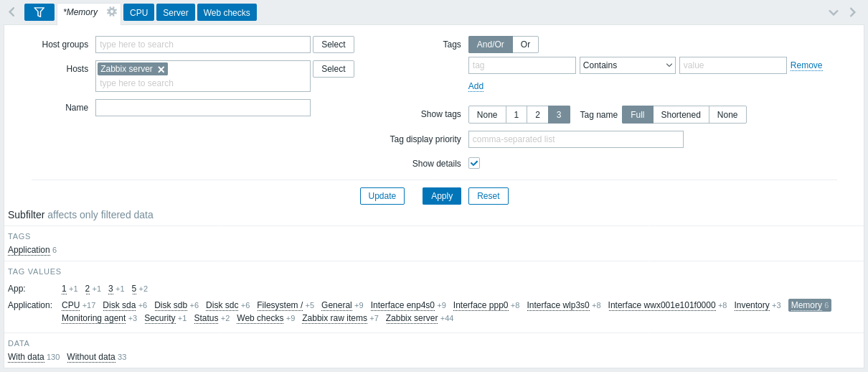This screenshot has width=868, height=372.
Task: Go to the previous filter tab using the left arrow
Action: pyautogui.click(x=11, y=12)
